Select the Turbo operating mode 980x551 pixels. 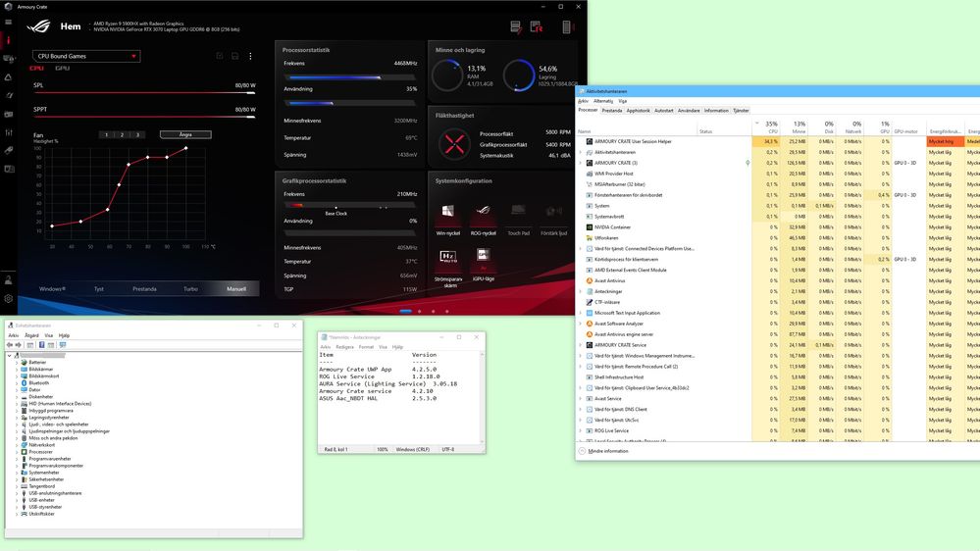click(190, 288)
